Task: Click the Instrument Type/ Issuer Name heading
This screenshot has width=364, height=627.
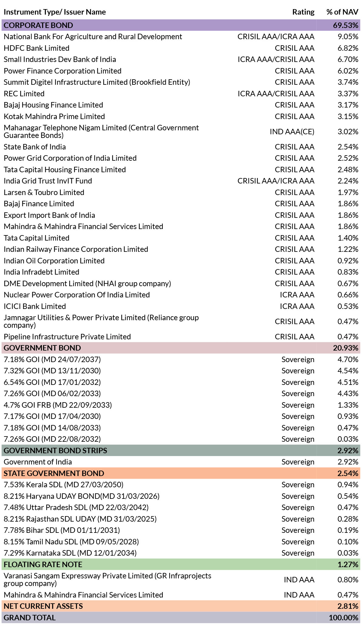Action: tap(55, 12)
